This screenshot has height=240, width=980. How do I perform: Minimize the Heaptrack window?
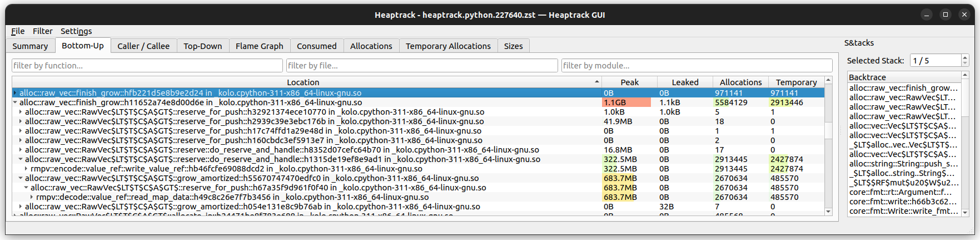(927, 14)
